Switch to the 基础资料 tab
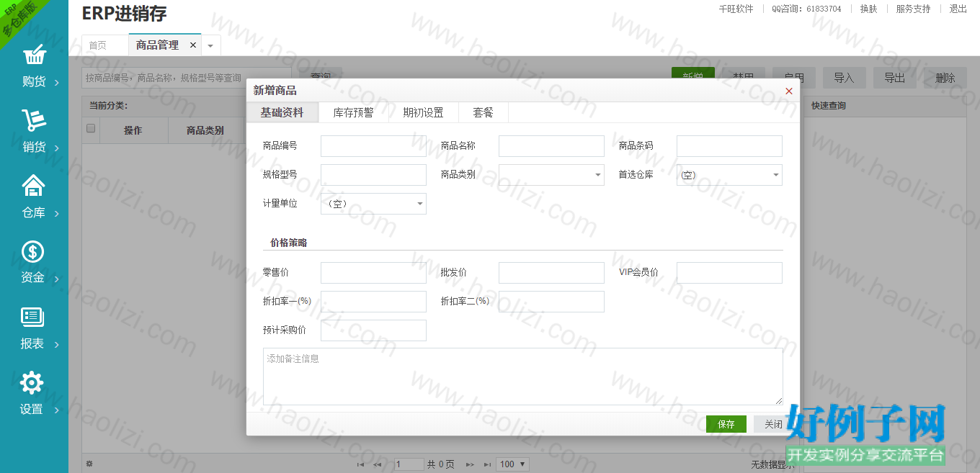The image size is (980, 473). click(282, 112)
